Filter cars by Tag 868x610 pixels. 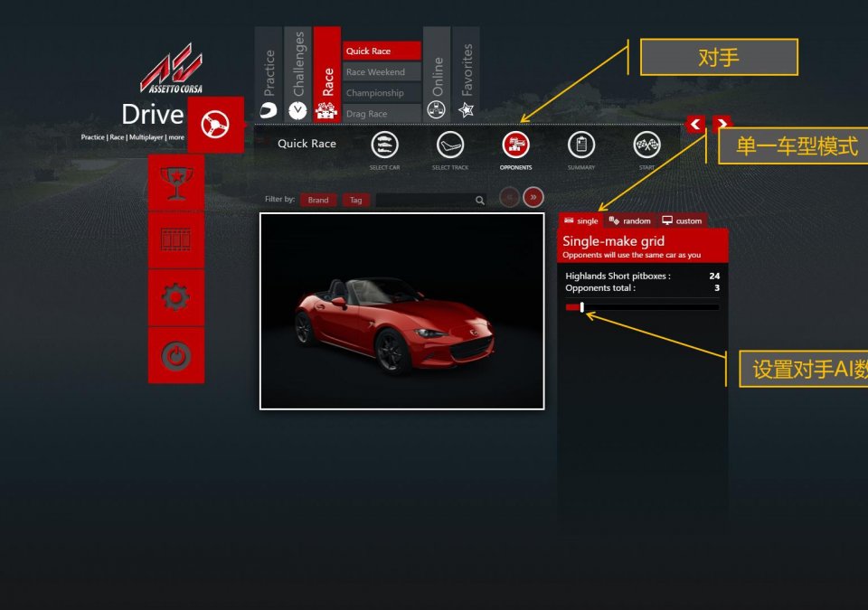pyautogui.click(x=356, y=200)
